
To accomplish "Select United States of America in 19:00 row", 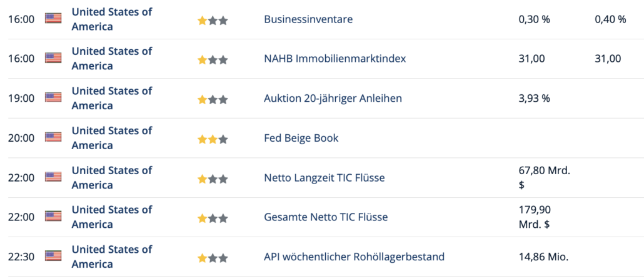I will click(112, 98).
